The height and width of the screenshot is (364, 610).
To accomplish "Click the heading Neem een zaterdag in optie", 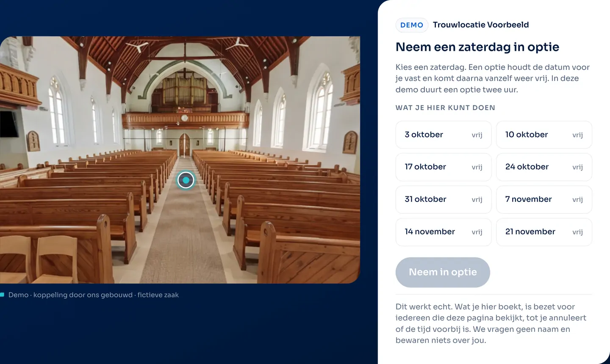I will (477, 47).
